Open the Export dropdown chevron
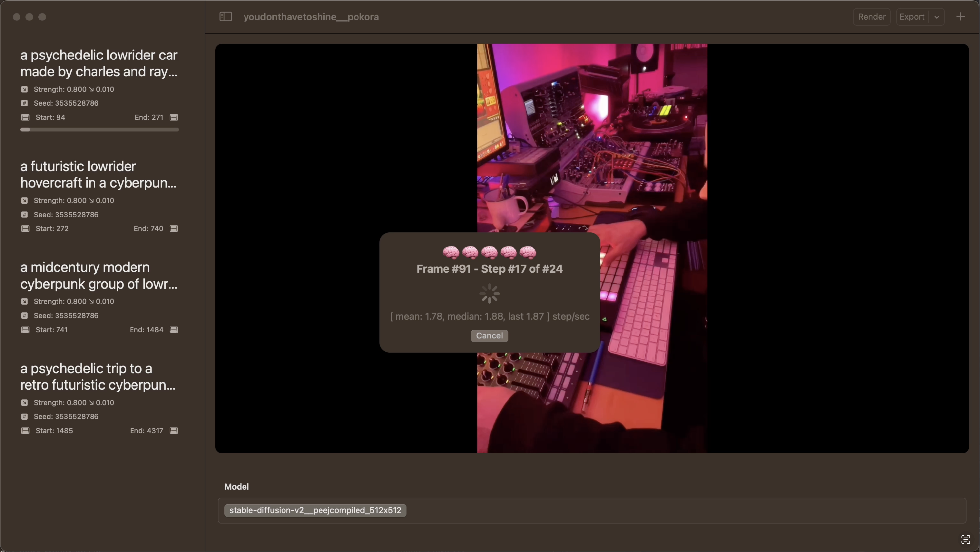 (937, 17)
